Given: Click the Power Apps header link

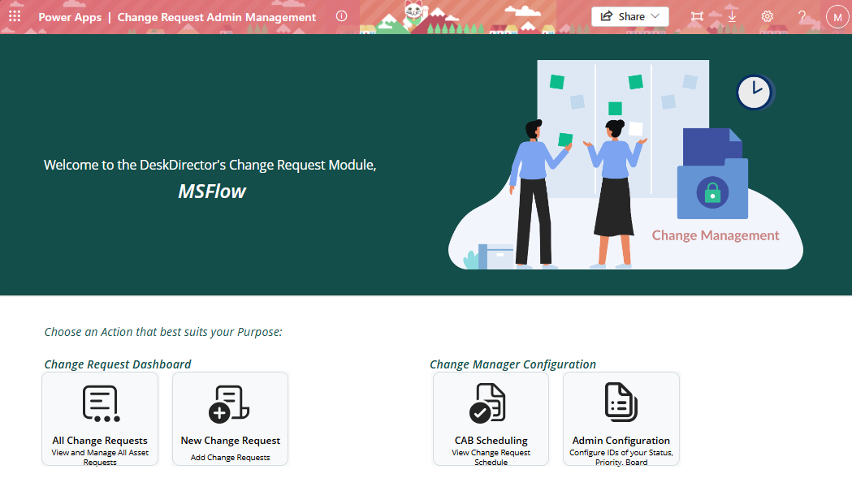Looking at the screenshot, I should tap(70, 17).
